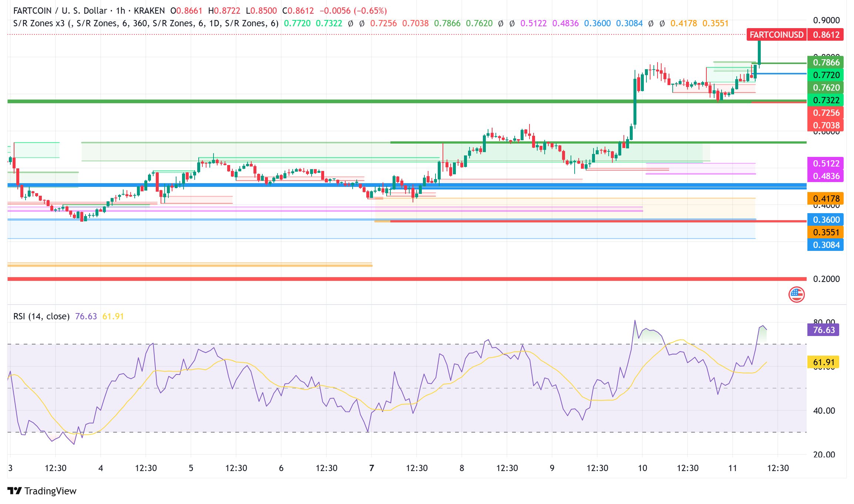Click the 0.8612 current price label

click(x=826, y=34)
